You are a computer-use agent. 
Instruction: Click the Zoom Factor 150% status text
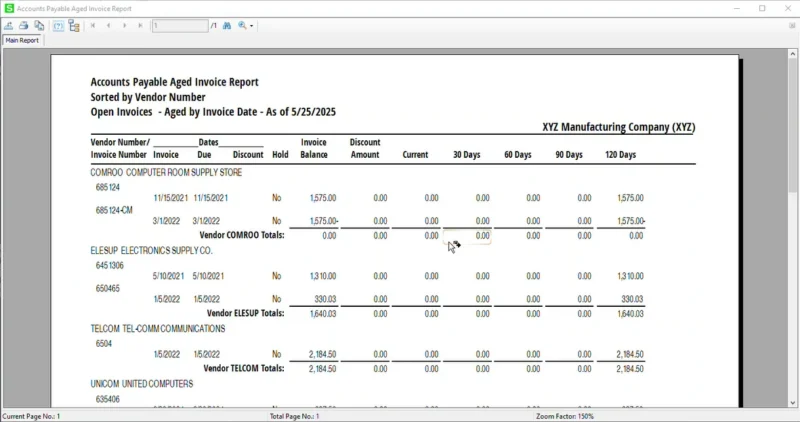tap(565, 416)
